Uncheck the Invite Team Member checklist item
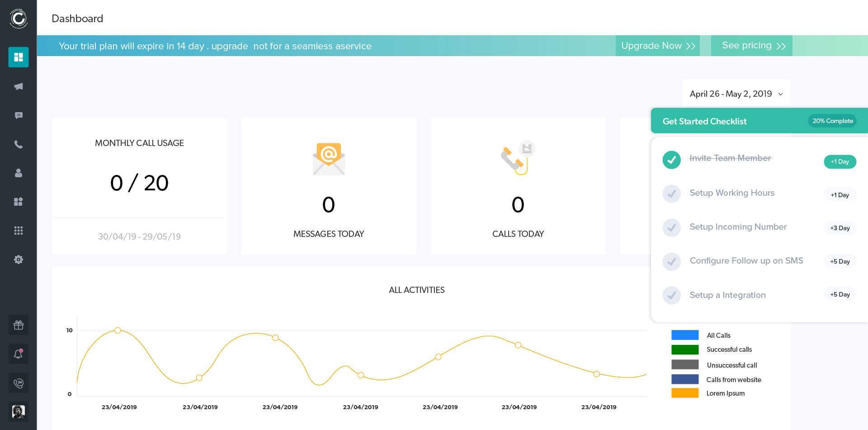Image resolution: width=868 pixels, height=430 pixels. click(671, 160)
